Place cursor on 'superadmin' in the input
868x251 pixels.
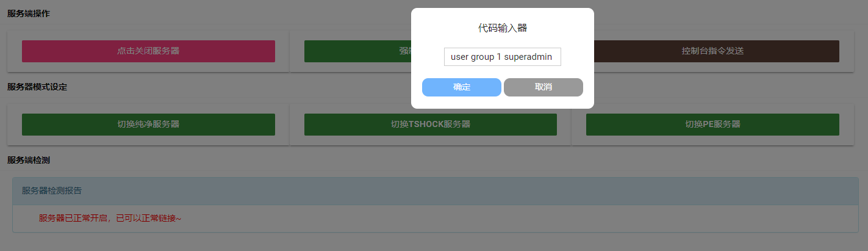point(528,57)
